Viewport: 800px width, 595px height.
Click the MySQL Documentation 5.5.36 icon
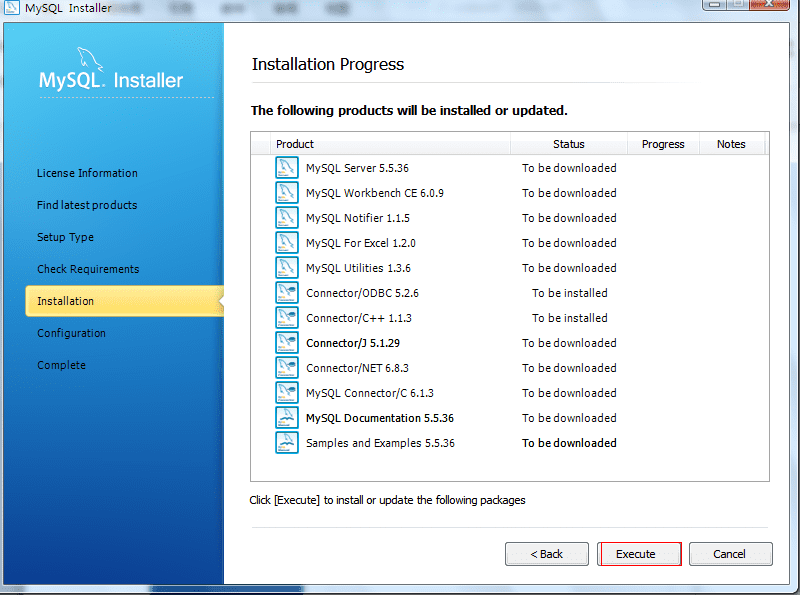pyautogui.click(x=287, y=417)
